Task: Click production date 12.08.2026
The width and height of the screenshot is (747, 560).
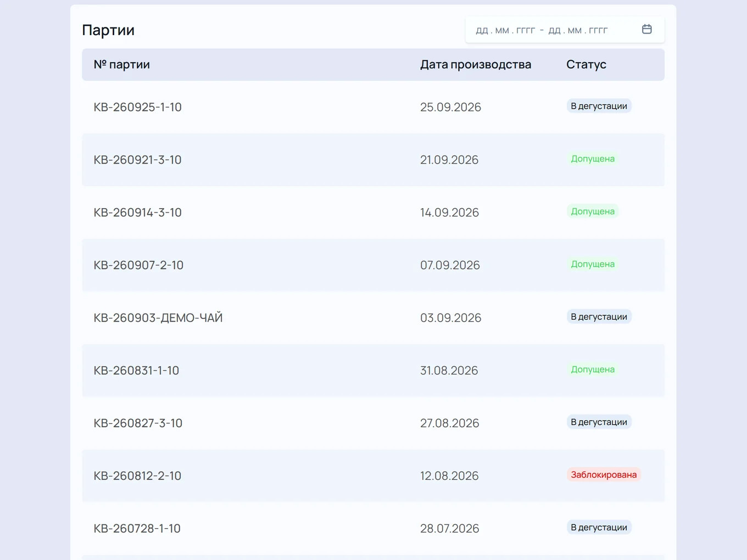Action: click(449, 476)
